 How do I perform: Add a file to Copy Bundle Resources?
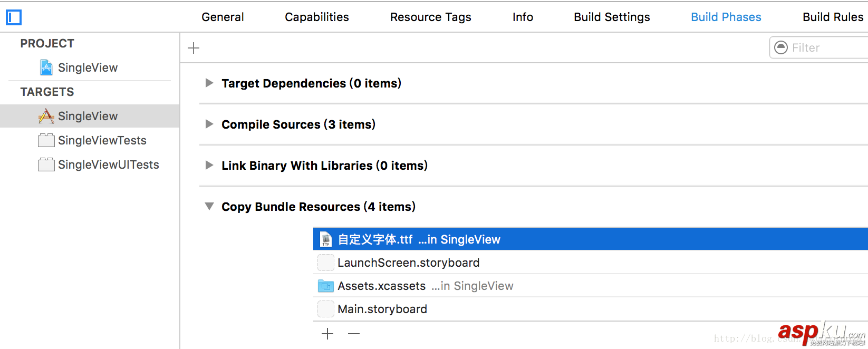[327, 334]
